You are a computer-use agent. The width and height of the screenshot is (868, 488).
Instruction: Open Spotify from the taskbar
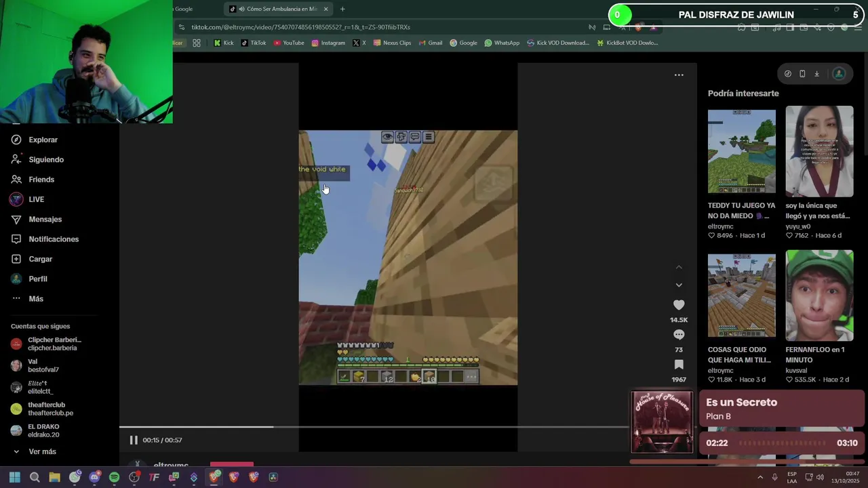click(114, 477)
